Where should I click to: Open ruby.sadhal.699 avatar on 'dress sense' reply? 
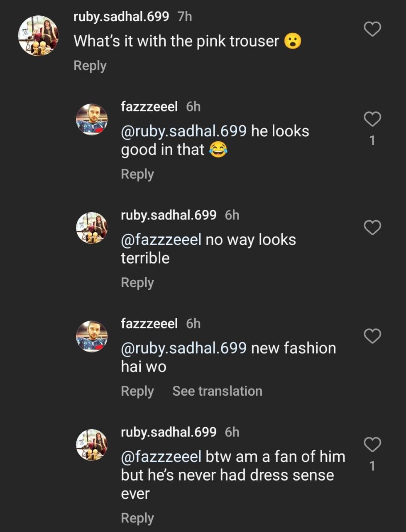coord(92,445)
